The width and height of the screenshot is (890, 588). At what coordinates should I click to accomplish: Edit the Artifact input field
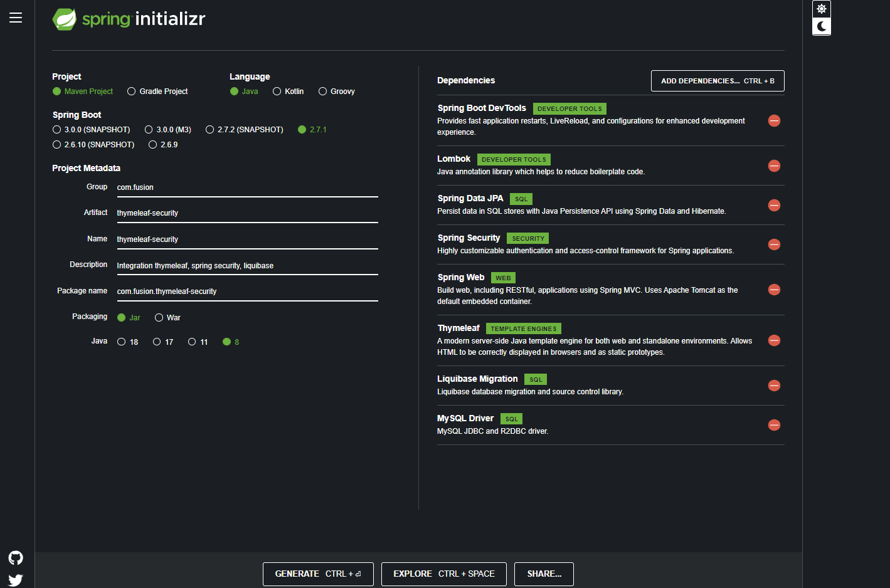click(247, 213)
